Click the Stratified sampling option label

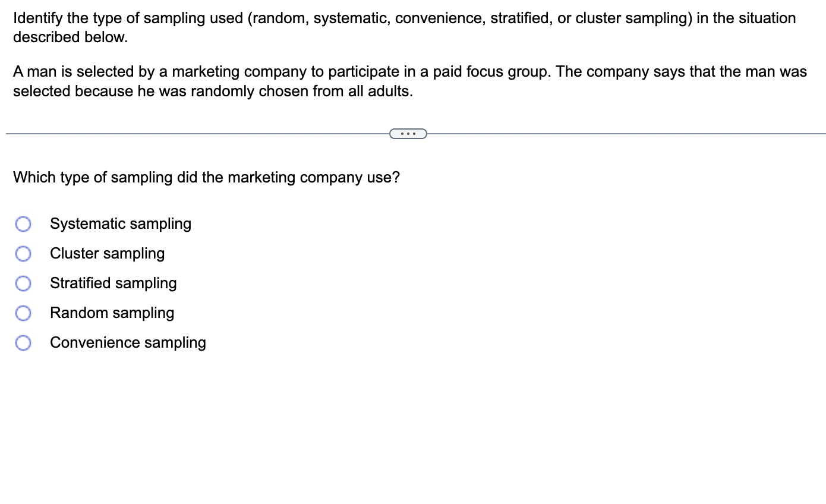(113, 283)
